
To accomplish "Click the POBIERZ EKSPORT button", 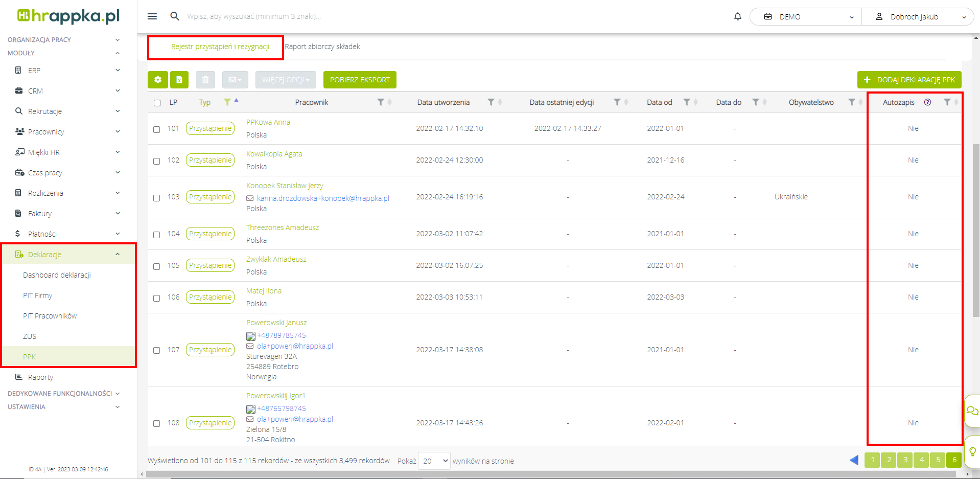I will (360, 80).
